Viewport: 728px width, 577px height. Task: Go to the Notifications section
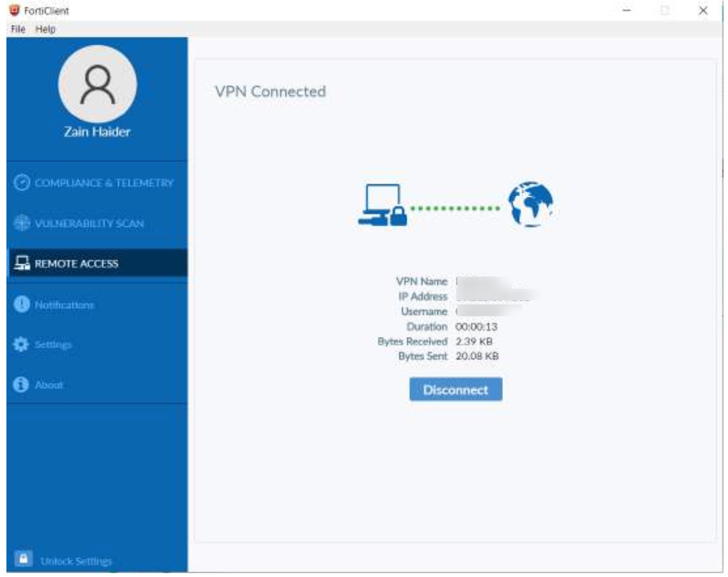click(64, 305)
